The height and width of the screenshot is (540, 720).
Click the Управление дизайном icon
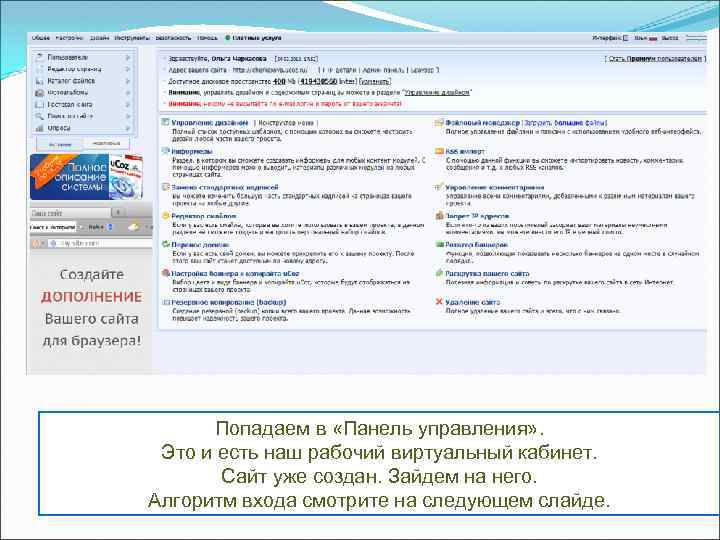pyautogui.click(x=165, y=123)
